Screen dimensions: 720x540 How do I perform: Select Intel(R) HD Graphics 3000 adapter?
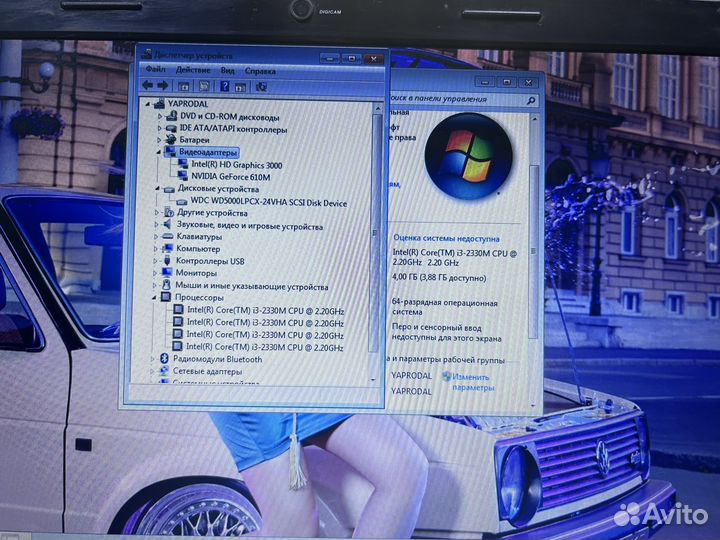[x=236, y=164]
